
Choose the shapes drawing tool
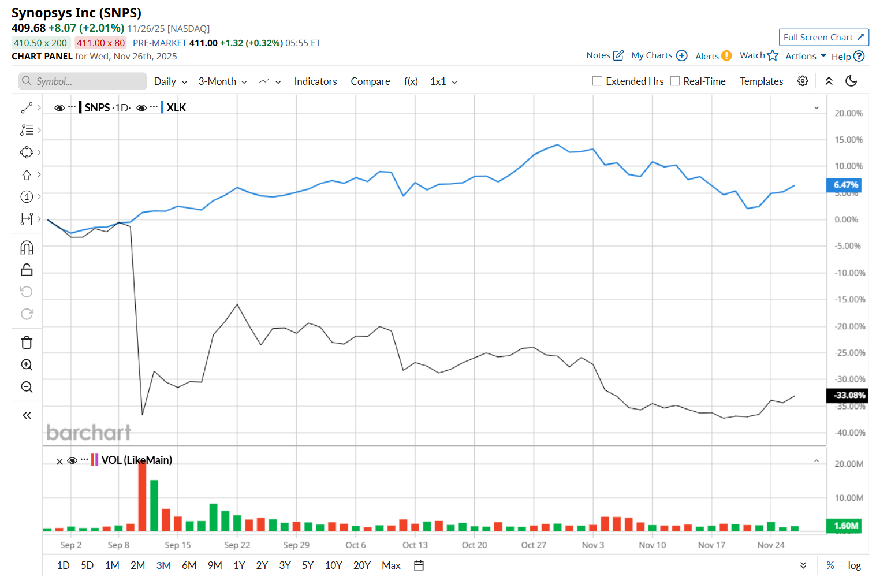[27, 152]
